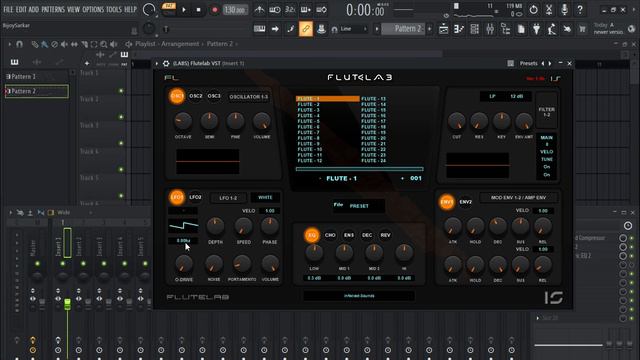The height and width of the screenshot is (360, 640).
Task: Click the CPU power icon
Action: point(533,9)
